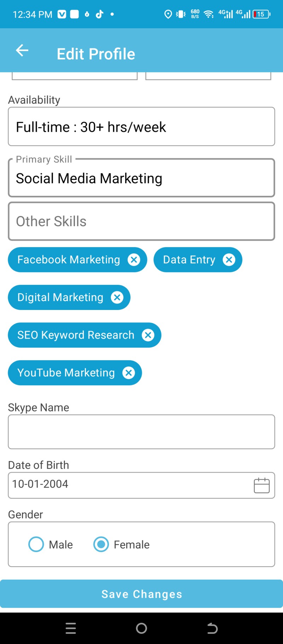Focus the Other Skills input field
The height and width of the screenshot is (644, 283).
coord(141,221)
